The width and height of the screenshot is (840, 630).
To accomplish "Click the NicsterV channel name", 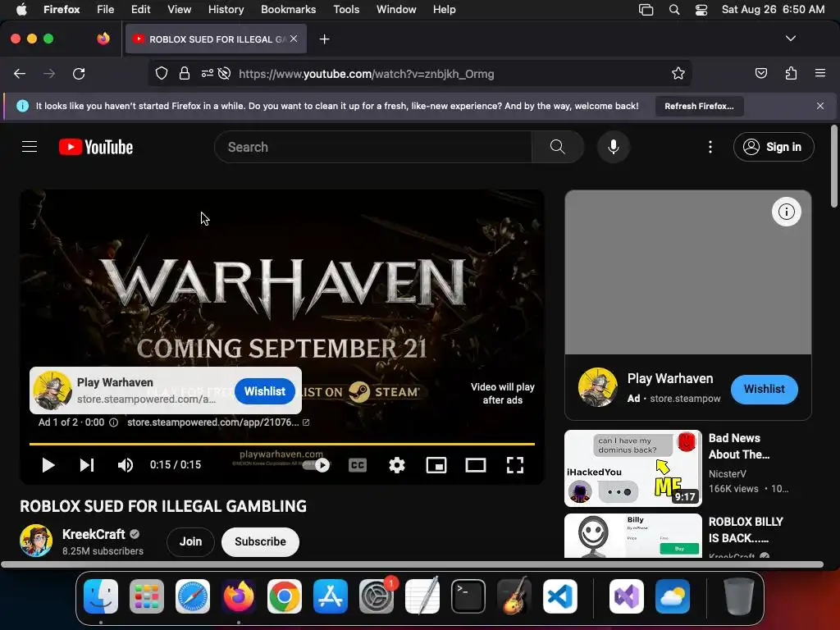I will click(x=727, y=473).
